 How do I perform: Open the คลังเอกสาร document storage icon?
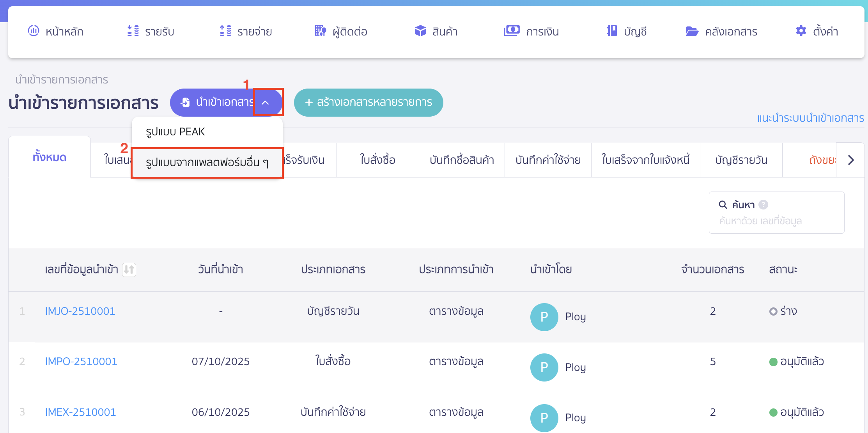pos(692,32)
